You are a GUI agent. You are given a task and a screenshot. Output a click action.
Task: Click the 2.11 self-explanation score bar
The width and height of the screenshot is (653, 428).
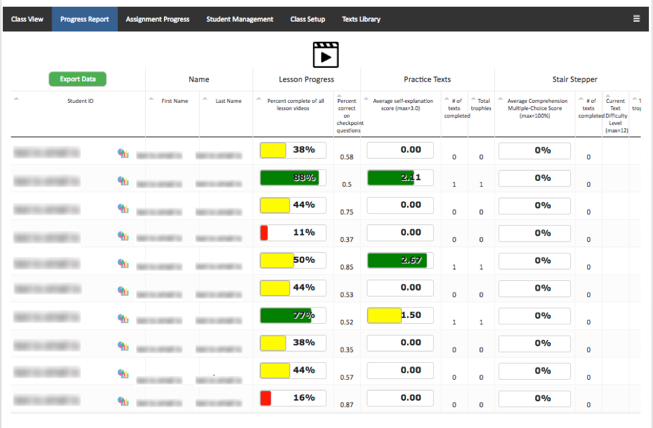tap(400, 178)
